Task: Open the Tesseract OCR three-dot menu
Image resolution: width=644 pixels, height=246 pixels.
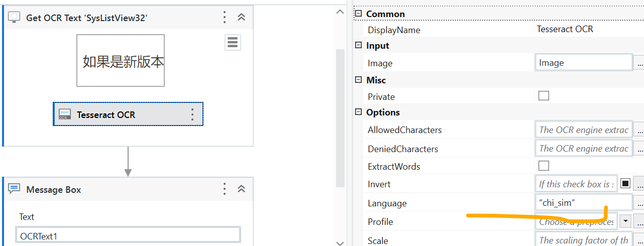Action: pos(192,114)
